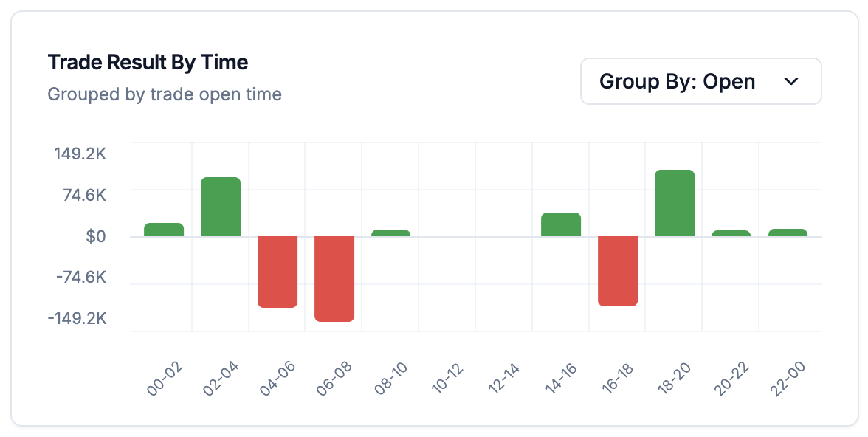Click the first bar for 00-02
Screen dimensions: 868x437
(163, 230)
